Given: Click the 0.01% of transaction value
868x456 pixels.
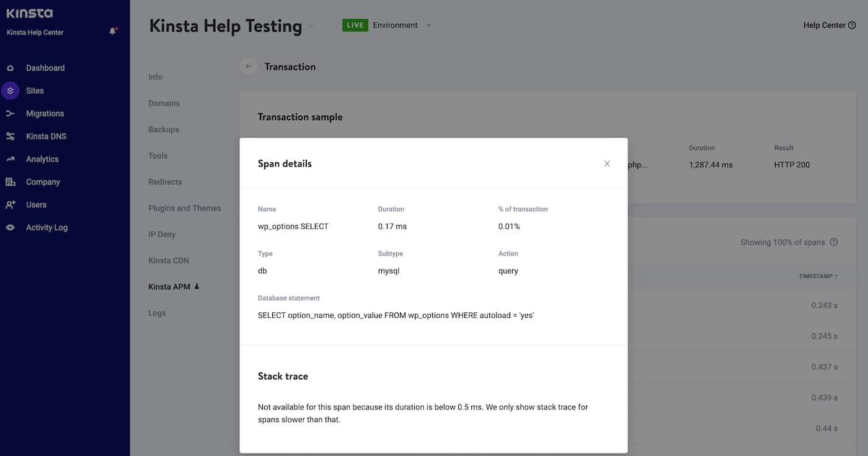Looking at the screenshot, I should [x=509, y=227].
